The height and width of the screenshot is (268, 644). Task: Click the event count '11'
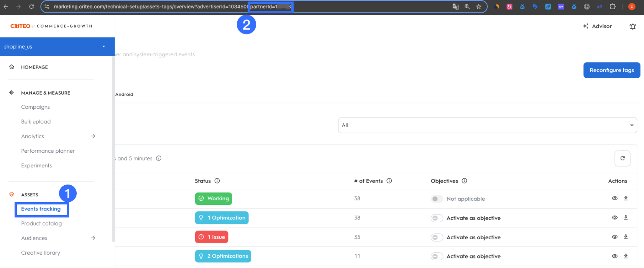[357, 256]
